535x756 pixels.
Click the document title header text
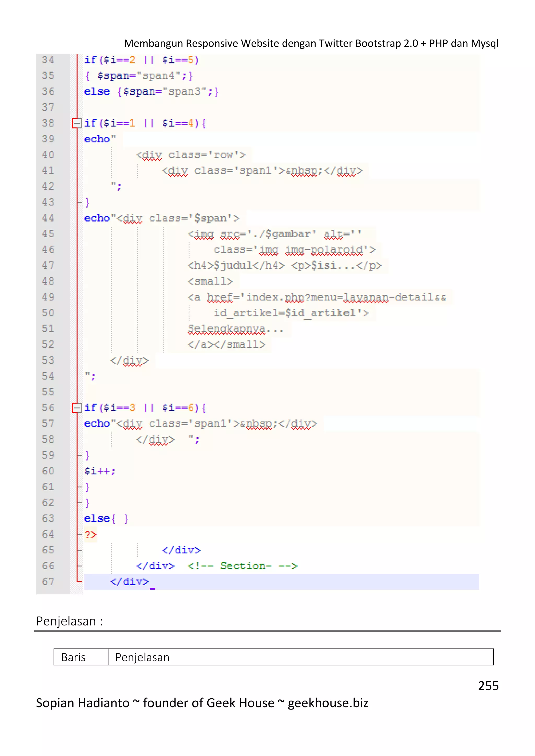(x=311, y=43)
